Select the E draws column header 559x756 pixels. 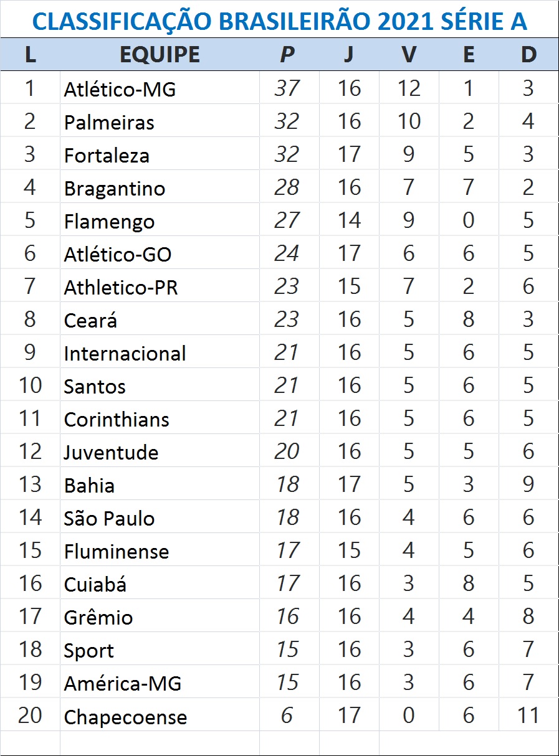pyautogui.click(x=469, y=55)
